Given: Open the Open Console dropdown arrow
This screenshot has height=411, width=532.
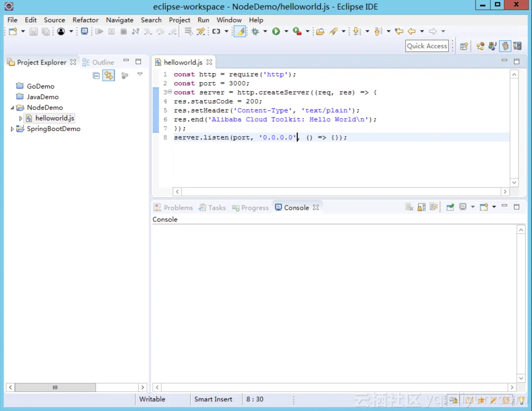Looking at the screenshot, I should point(494,207).
